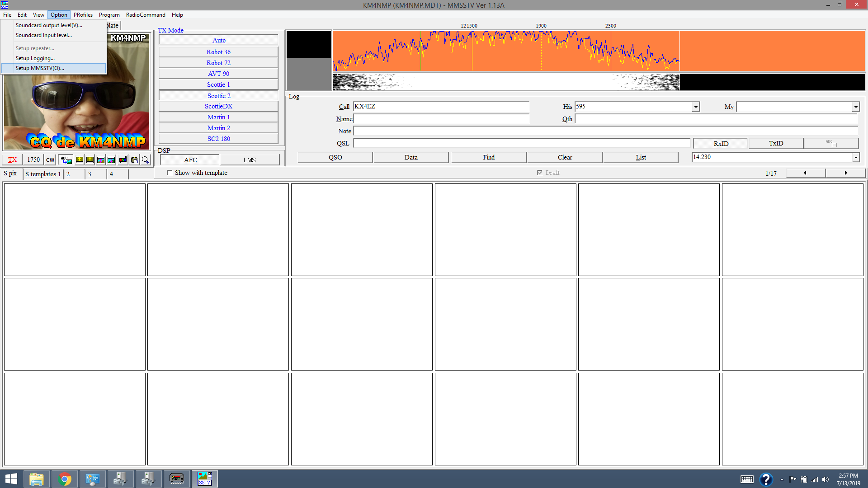
Task: Expand the 14.230 frequency dropdown
Action: point(855,157)
